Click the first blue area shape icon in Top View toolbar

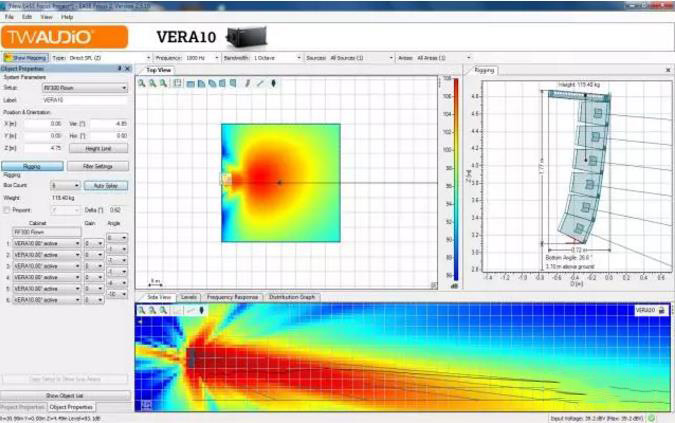(x=190, y=84)
